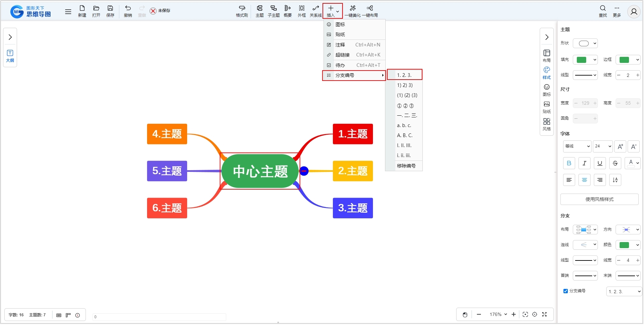
Task: Open the theme style (风格) panel tab
Action: (547, 124)
